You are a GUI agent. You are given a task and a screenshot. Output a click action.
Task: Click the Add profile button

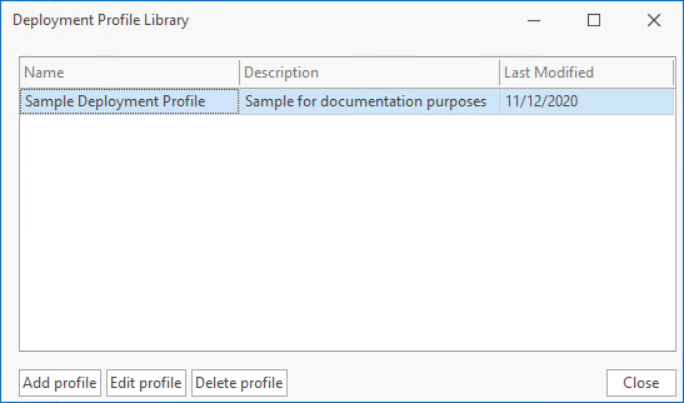click(60, 383)
